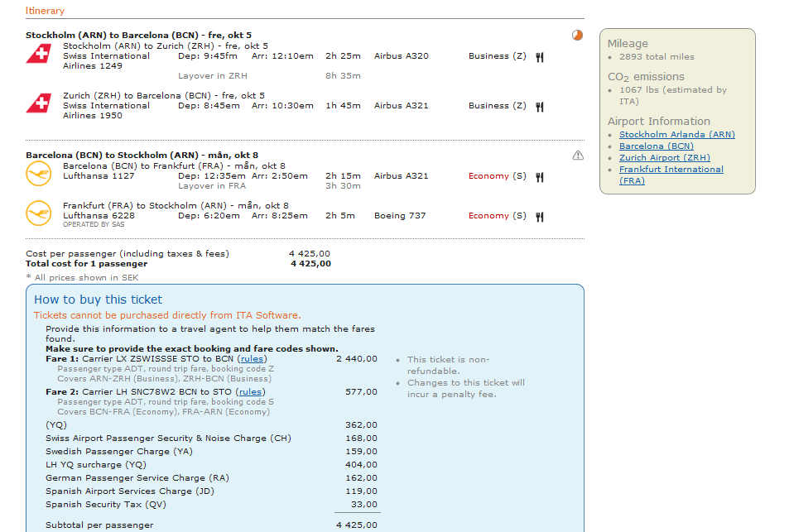Click 'This ticket is non-refundable' note
The height and width of the screenshot is (532, 789).
coord(449,365)
